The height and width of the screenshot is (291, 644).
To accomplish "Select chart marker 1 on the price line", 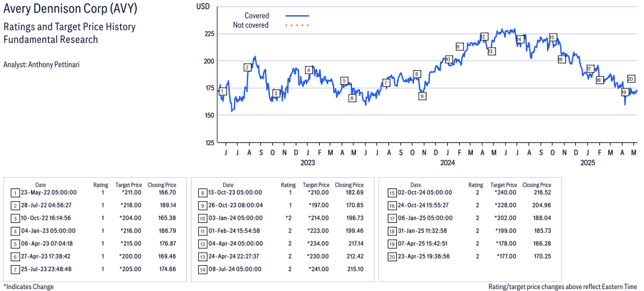I will click(222, 91).
